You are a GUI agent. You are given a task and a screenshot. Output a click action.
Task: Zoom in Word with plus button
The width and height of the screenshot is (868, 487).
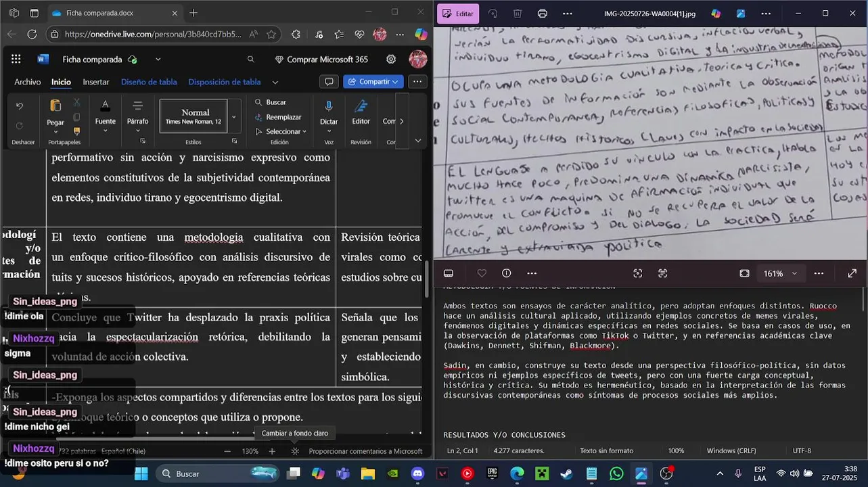272,451
